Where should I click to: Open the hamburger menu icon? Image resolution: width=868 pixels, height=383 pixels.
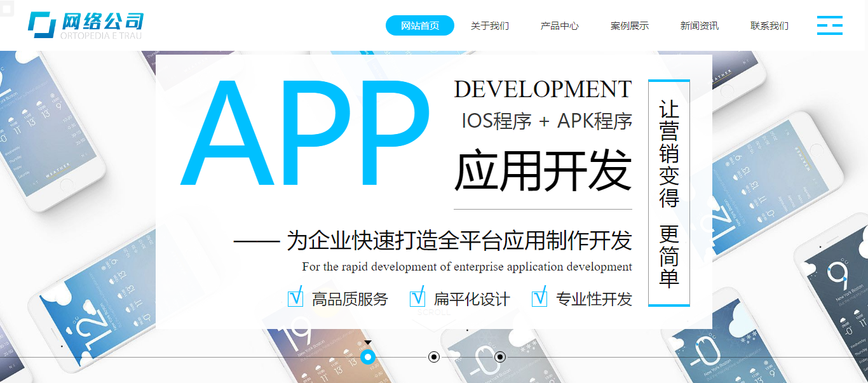click(829, 25)
